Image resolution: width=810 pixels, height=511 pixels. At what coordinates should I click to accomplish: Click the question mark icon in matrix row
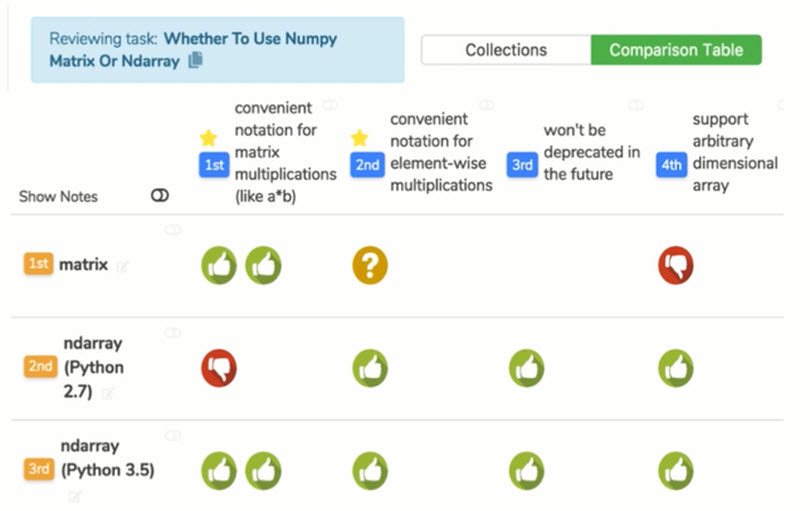[x=369, y=266]
